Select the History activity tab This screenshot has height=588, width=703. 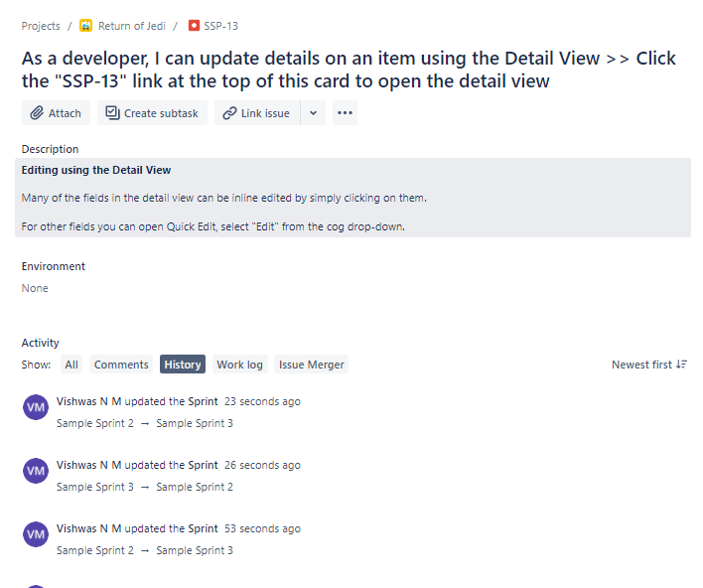(183, 365)
